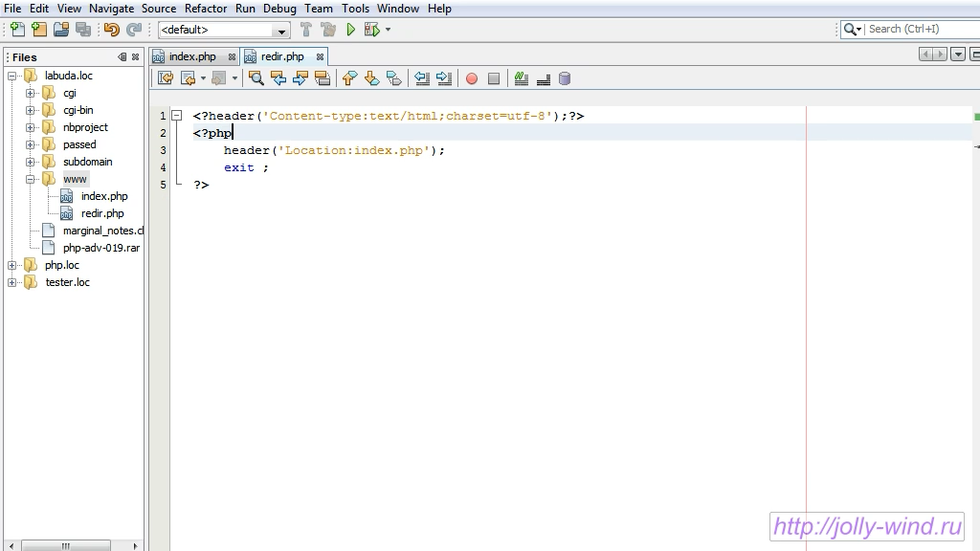Screen dimensions: 980x551
Task: Open the Back history dropdown arrow
Action: point(203,78)
